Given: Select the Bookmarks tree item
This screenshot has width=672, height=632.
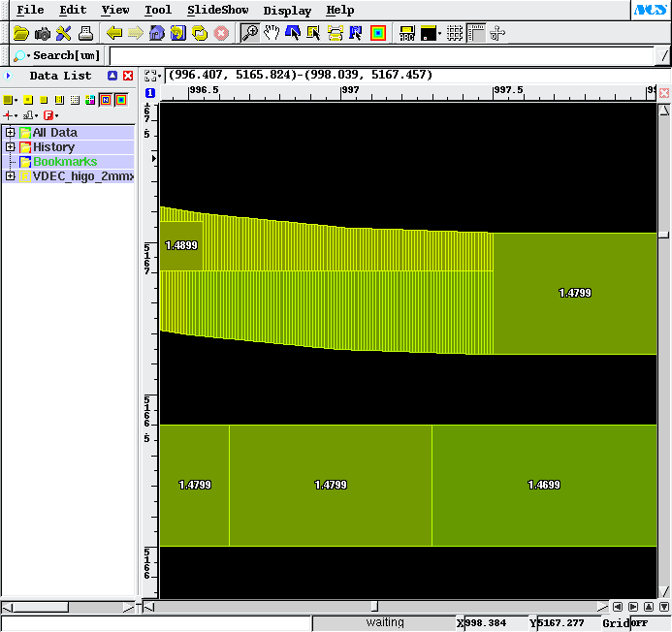Looking at the screenshot, I should click(65, 162).
